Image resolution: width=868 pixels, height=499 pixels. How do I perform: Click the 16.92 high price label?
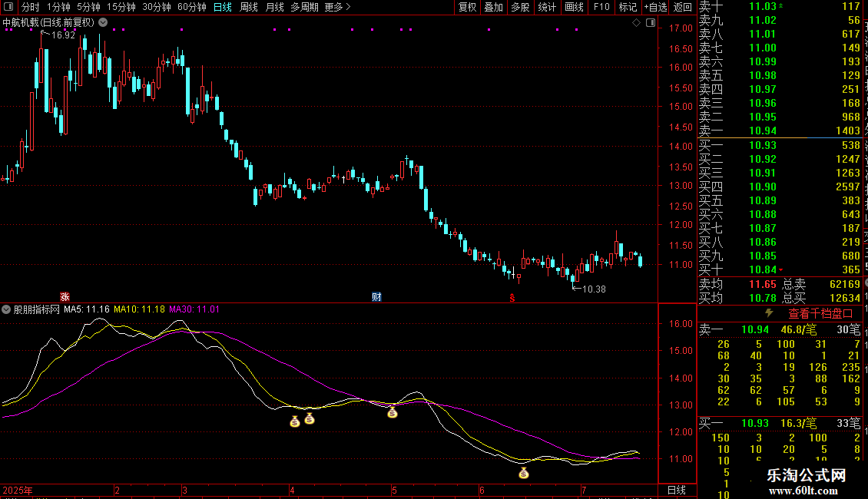pos(63,35)
